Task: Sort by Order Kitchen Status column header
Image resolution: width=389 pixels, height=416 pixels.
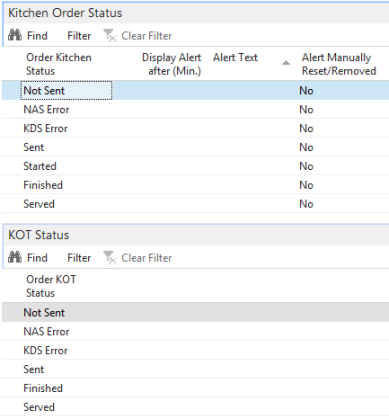Action: (59, 64)
